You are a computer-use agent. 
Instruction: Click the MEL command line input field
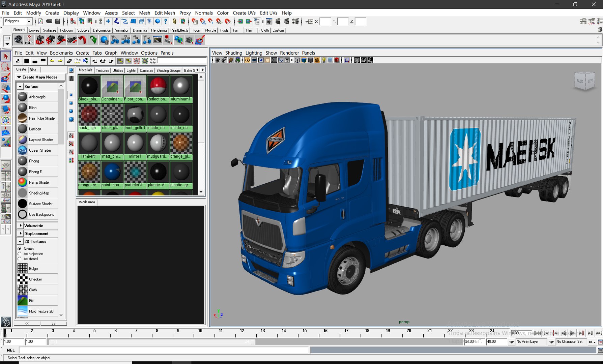coord(164,351)
